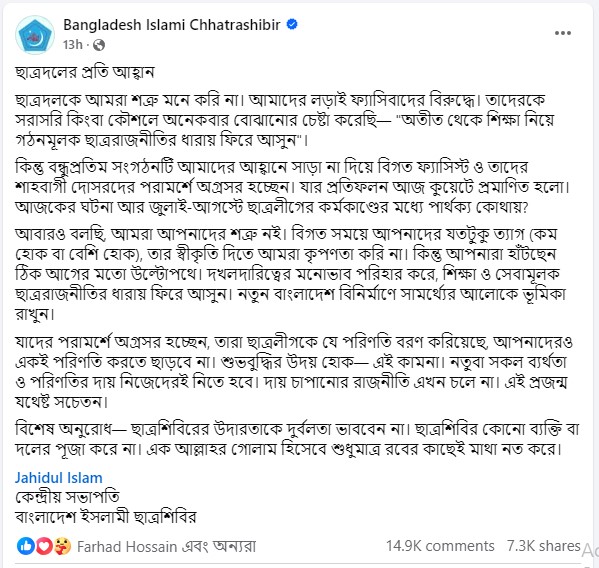
Task: Open the post options three-dot menu
Action: click(x=563, y=33)
